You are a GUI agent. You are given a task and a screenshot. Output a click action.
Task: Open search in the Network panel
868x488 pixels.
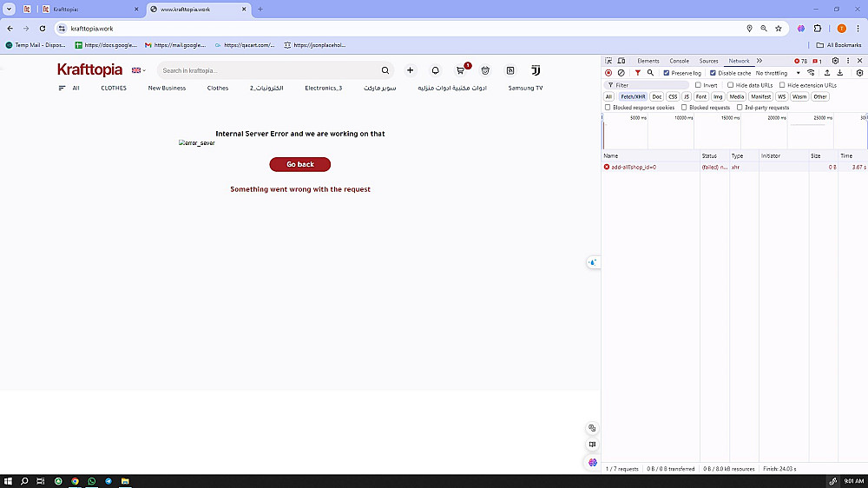tap(650, 73)
